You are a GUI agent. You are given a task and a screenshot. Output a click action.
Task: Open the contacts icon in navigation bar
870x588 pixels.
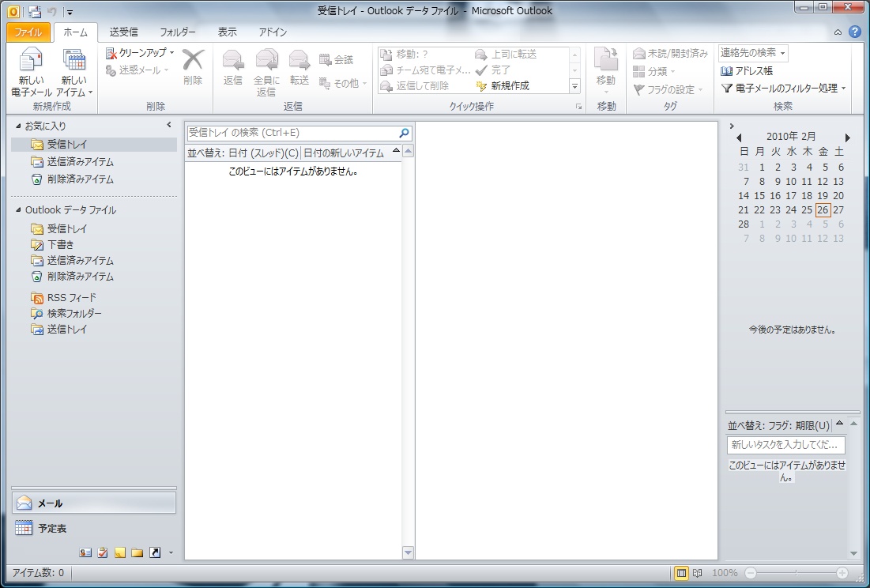coord(85,552)
